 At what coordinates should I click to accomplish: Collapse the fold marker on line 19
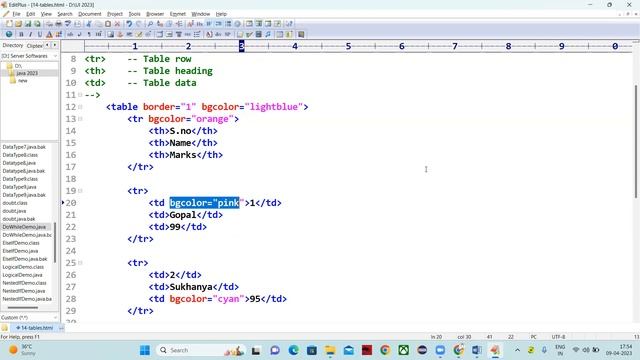coord(80,191)
